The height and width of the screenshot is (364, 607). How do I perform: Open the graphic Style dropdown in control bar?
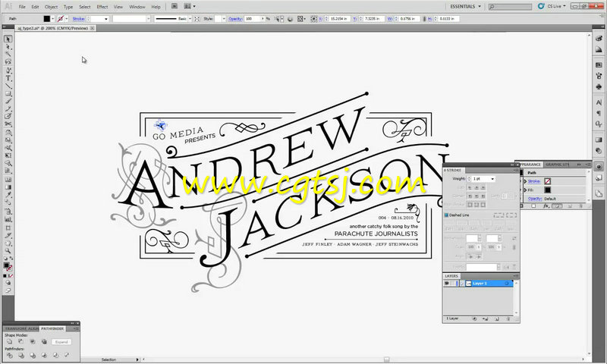pos(224,18)
